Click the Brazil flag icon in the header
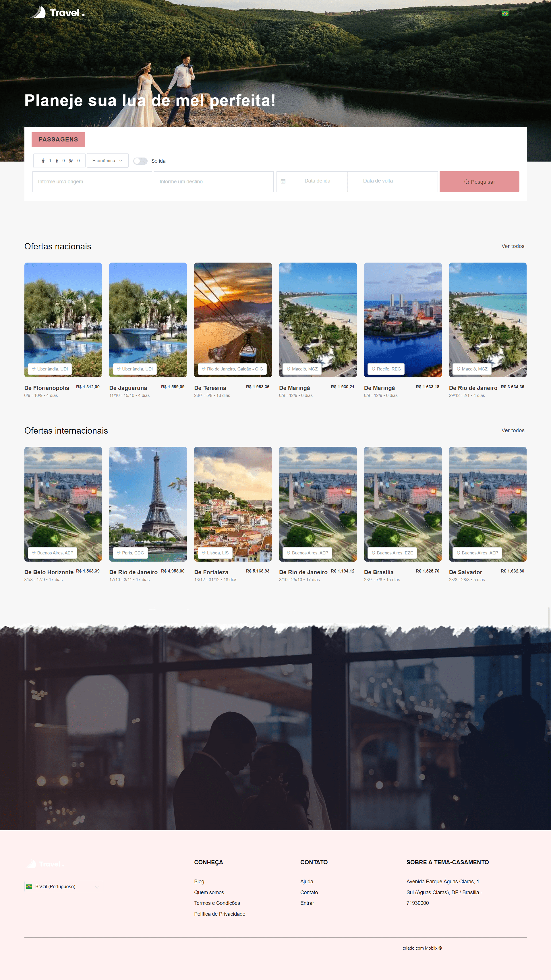 [x=505, y=14]
